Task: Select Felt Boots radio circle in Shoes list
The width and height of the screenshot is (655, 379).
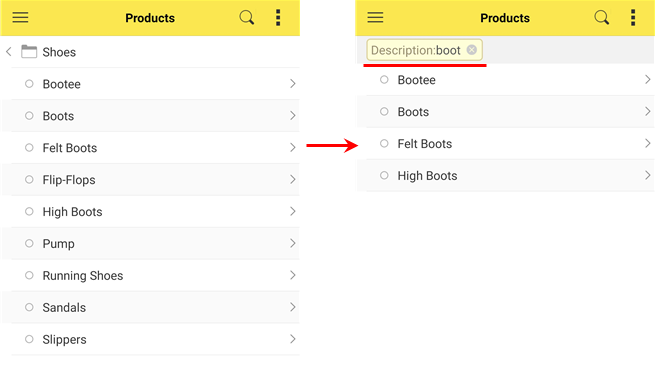Action: 29,148
